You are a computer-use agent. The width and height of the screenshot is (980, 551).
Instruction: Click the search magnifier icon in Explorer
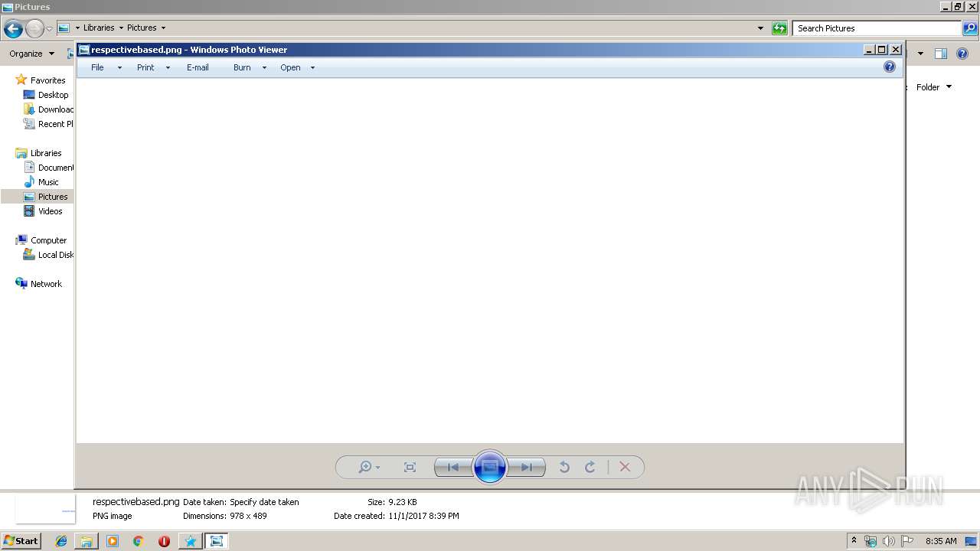coord(970,28)
